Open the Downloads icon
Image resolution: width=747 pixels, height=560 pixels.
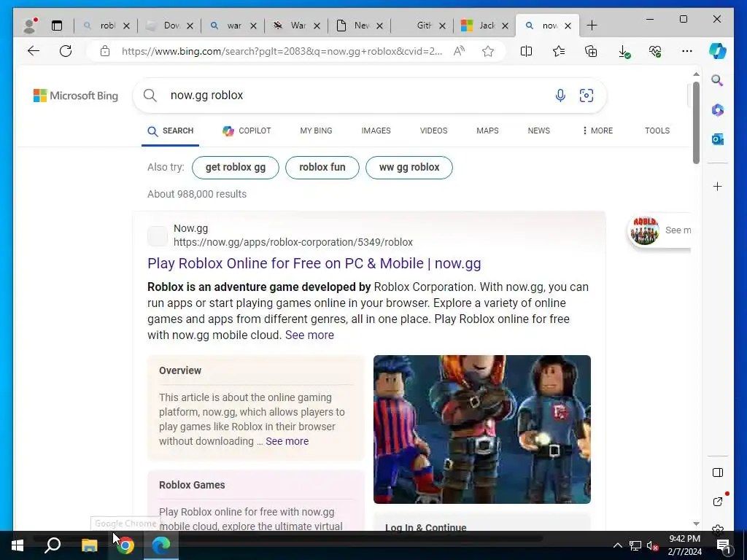pos(624,52)
